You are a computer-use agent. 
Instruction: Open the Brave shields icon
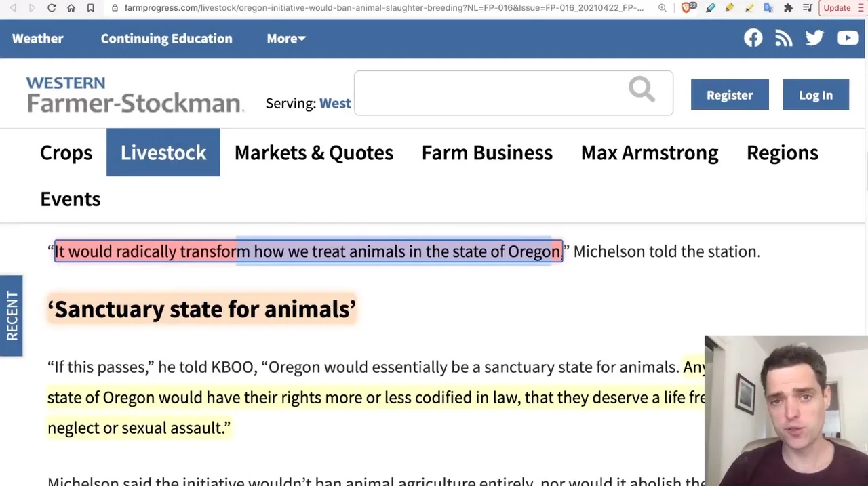[687, 7]
